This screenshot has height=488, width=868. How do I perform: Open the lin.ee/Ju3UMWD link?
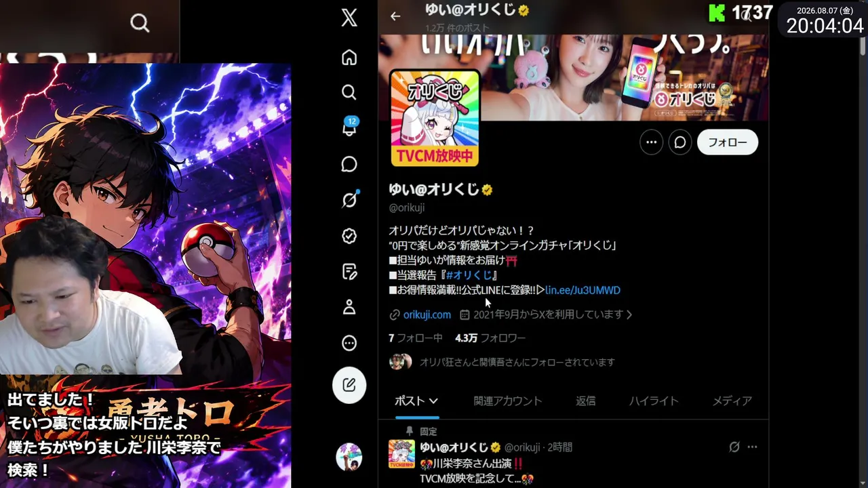point(583,290)
